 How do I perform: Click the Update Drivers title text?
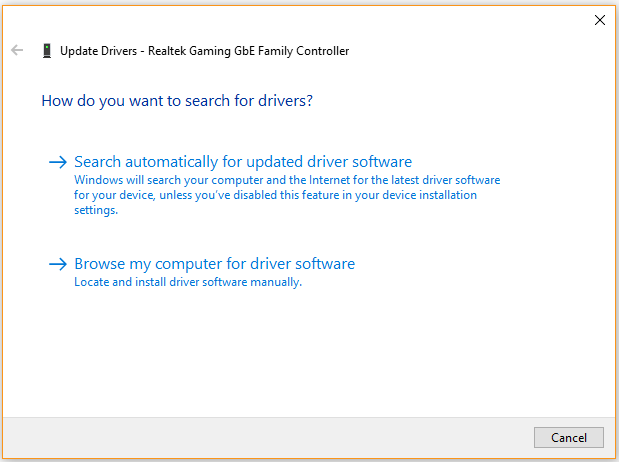click(204, 51)
